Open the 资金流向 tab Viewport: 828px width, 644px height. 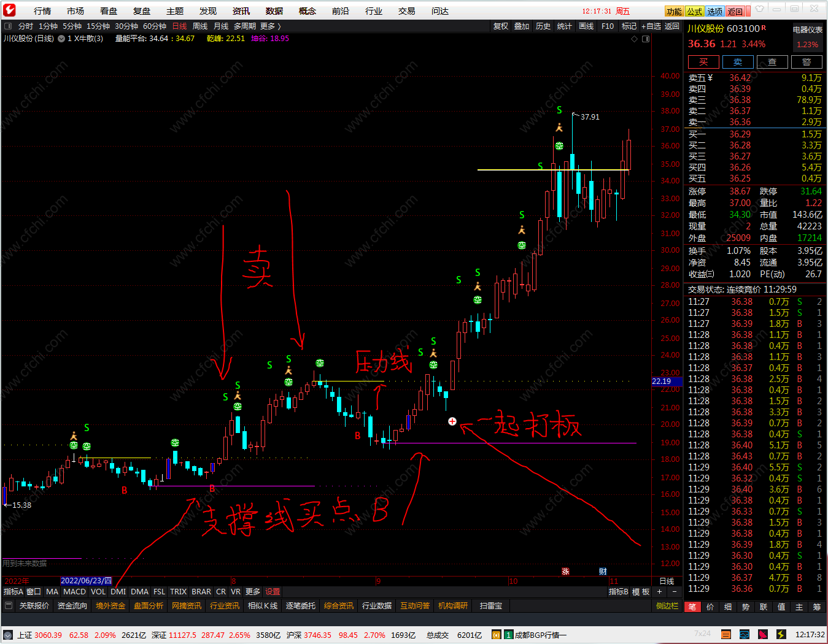coord(72,606)
